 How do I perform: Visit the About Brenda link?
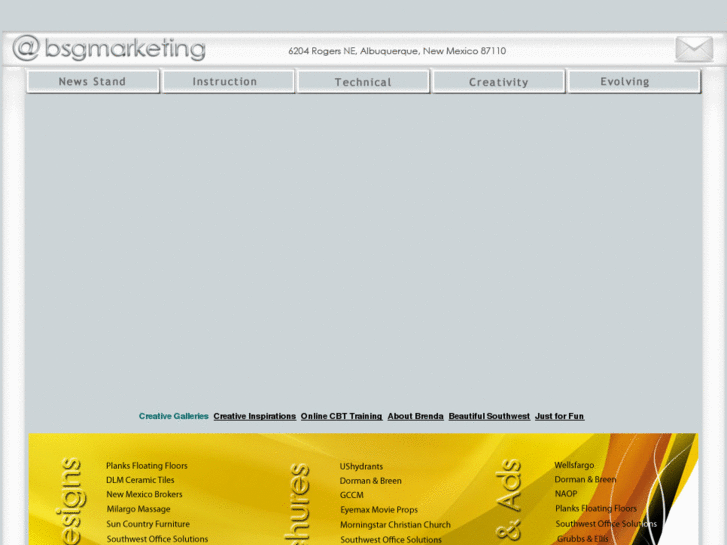[x=415, y=416]
